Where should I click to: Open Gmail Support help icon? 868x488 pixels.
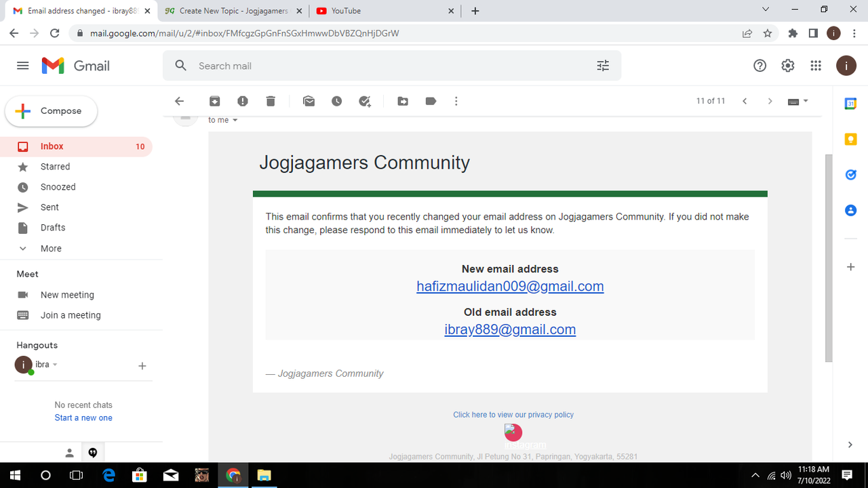pyautogui.click(x=760, y=66)
